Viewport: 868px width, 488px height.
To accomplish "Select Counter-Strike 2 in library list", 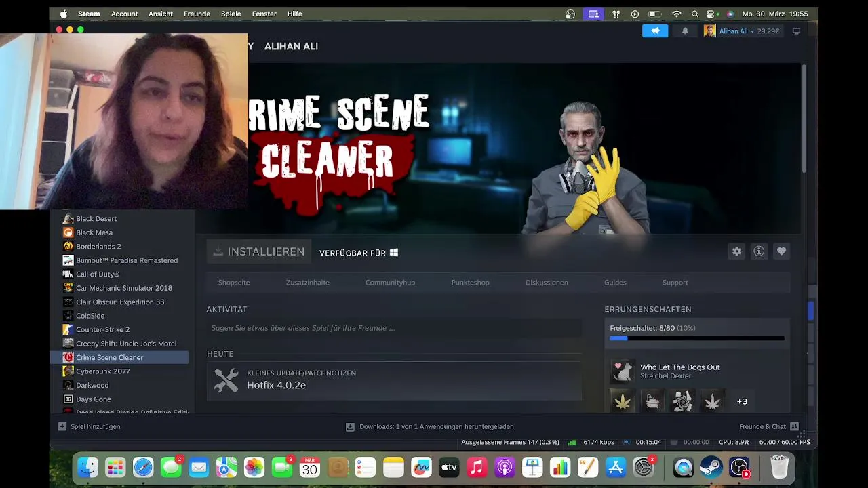I will click(102, 330).
